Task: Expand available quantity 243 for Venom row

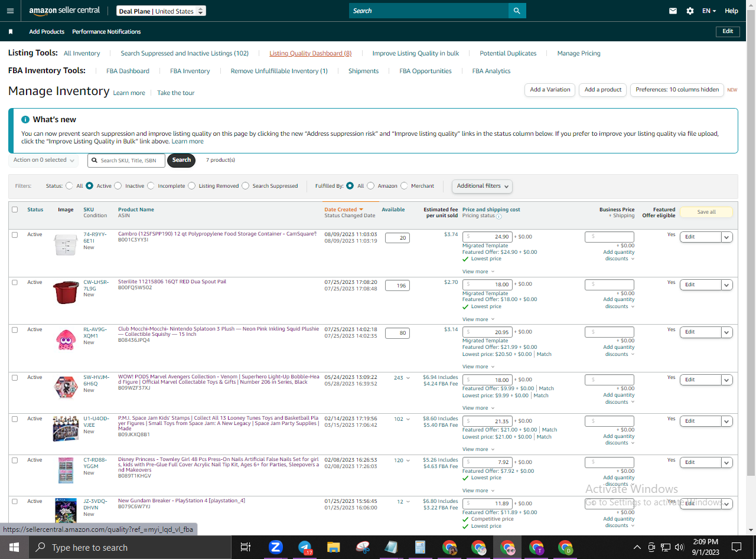Action: pos(402,378)
